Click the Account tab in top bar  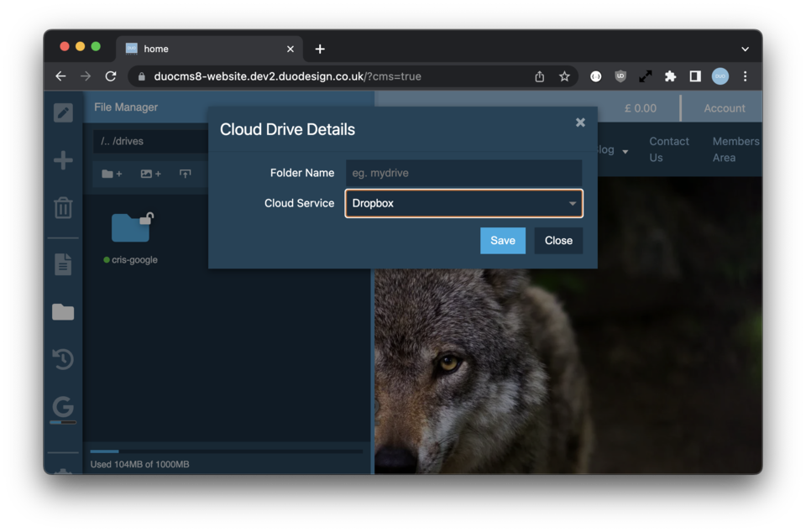click(724, 107)
